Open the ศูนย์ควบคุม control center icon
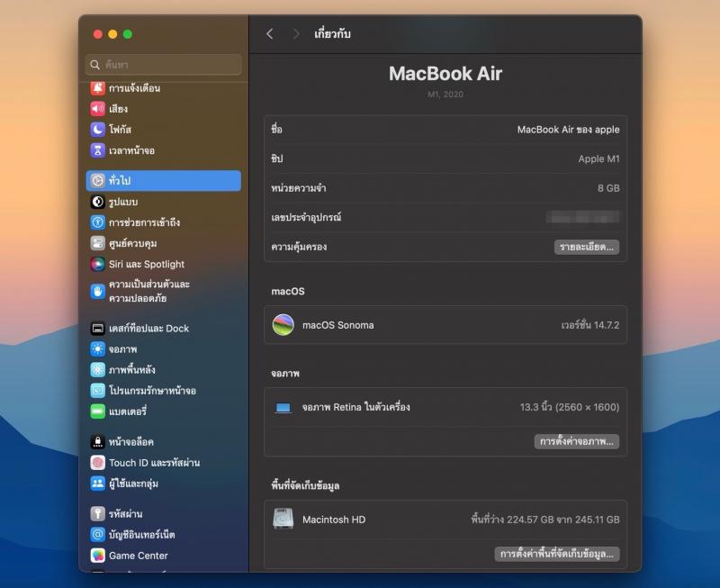This screenshot has height=588, width=720. point(97,243)
